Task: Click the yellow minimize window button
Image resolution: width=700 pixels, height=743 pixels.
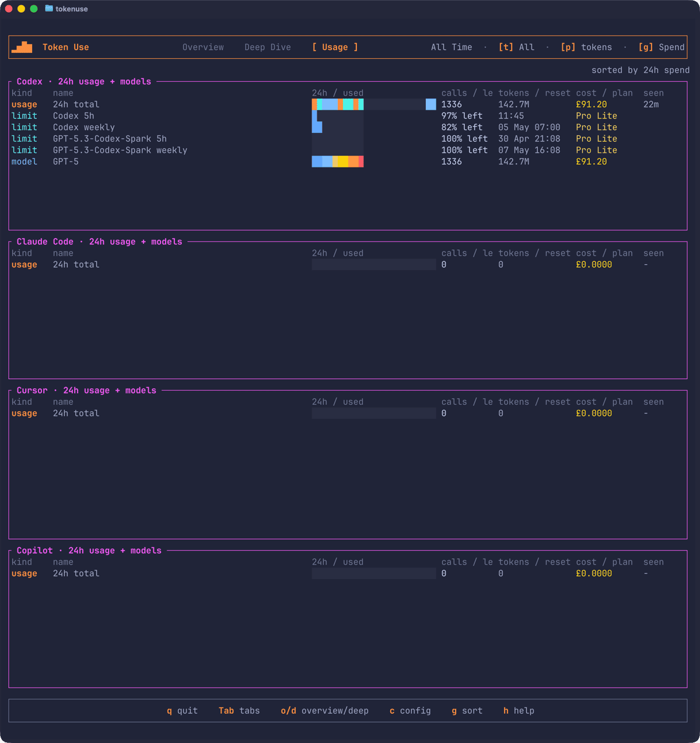Action: point(21,9)
